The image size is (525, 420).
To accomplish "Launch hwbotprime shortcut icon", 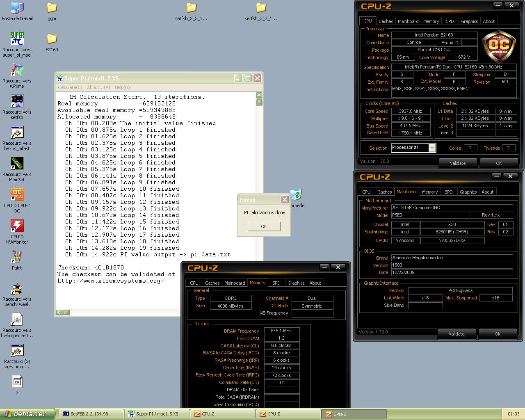I will [x=17, y=320].
